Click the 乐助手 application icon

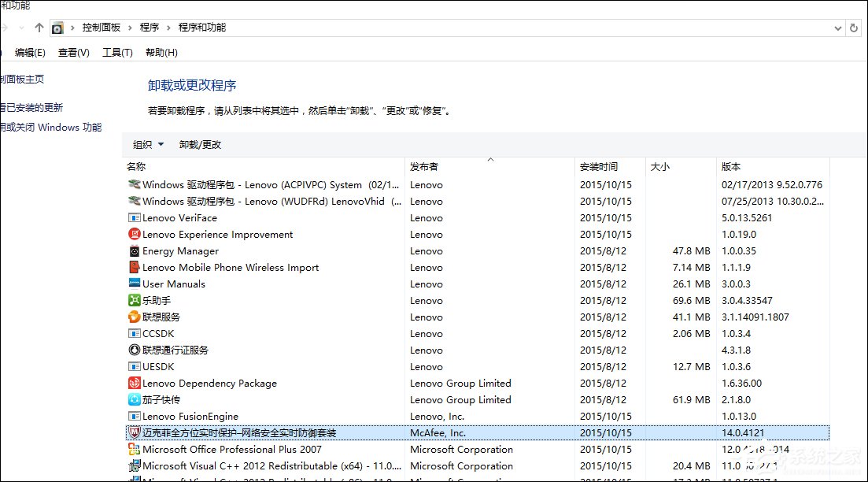135,300
